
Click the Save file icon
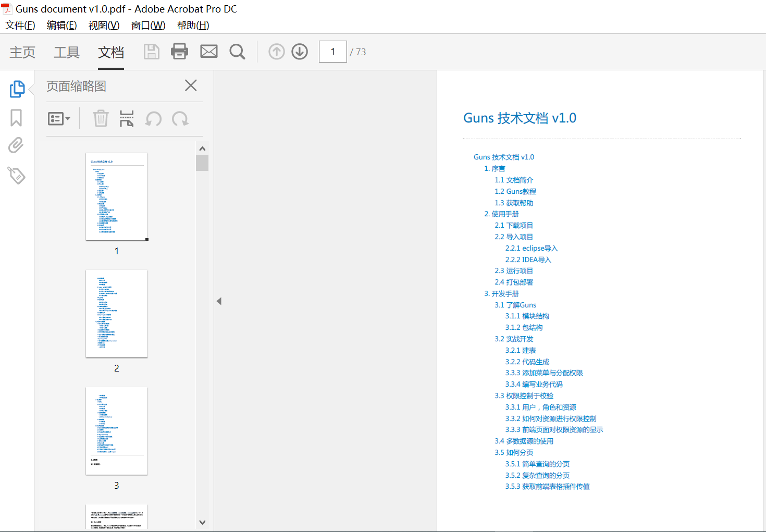(152, 52)
